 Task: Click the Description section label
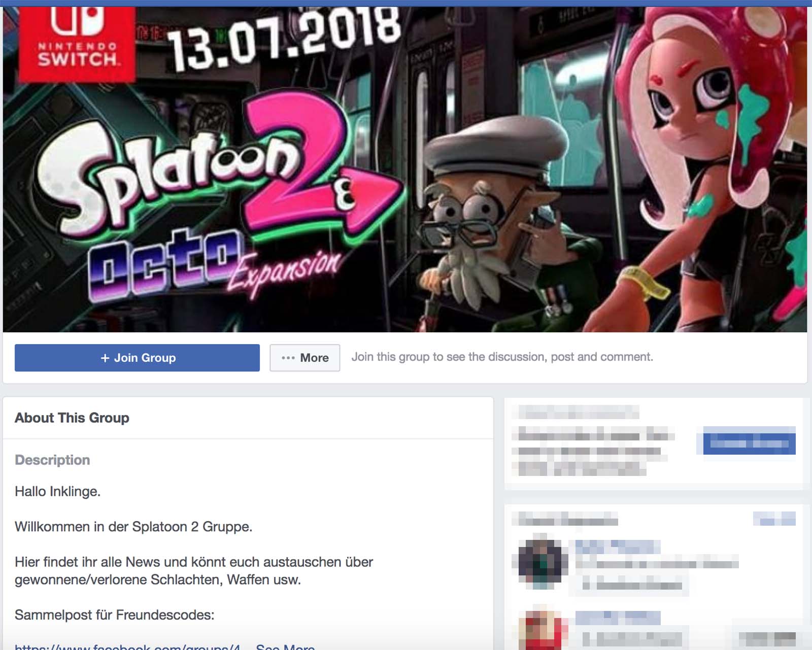[x=52, y=460]
